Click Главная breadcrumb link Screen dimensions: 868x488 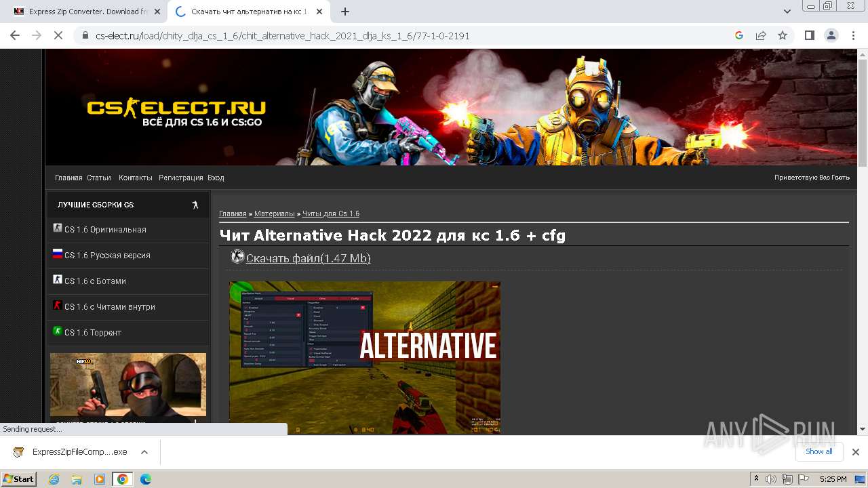[233, 213]
